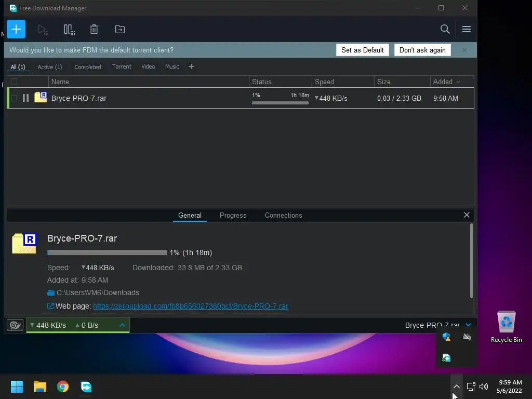Dismiss the default torrent client banner
This screenshot has width=532, height=399.
(x=464, y=50)
